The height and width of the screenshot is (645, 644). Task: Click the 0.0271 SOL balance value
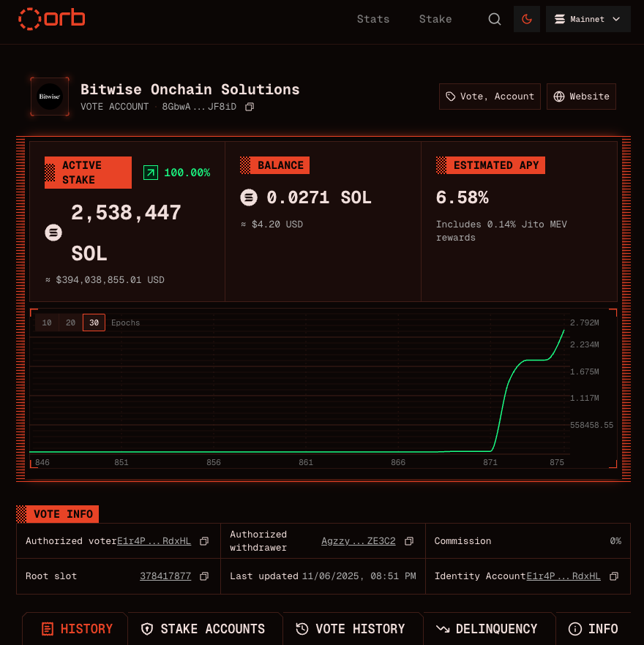tap(318, 197)
